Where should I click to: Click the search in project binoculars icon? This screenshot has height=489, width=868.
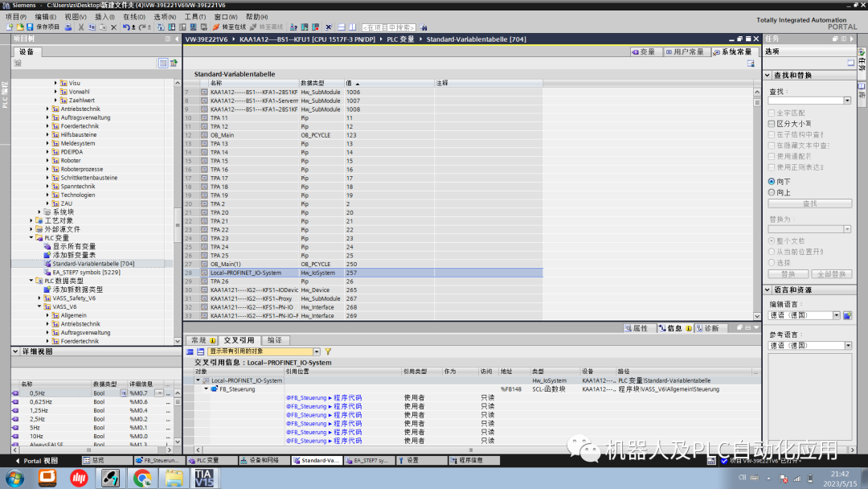pos(424,27)
